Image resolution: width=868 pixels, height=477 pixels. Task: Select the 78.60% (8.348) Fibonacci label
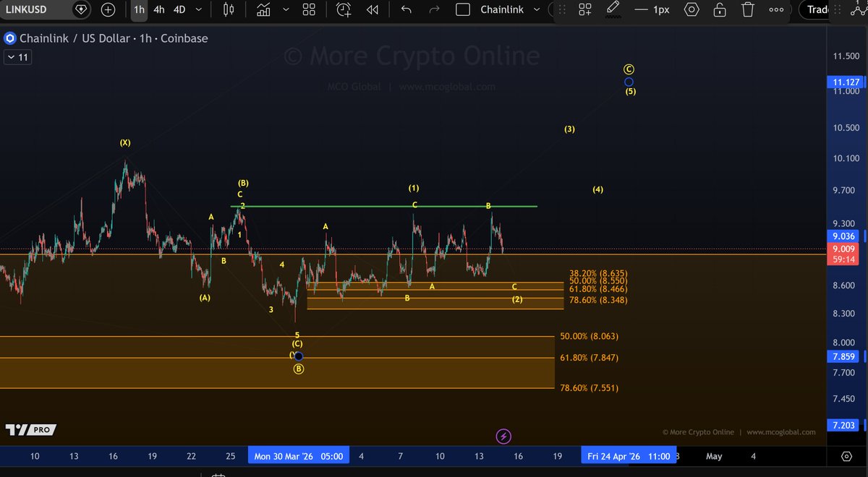[x=598, y=300]
